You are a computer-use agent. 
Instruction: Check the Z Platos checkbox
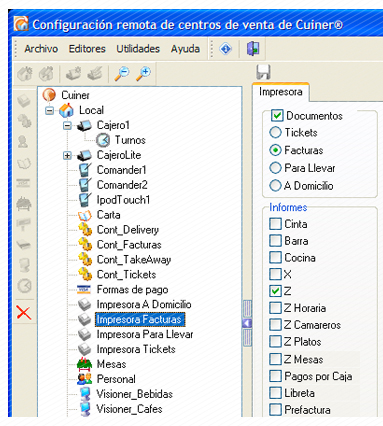275,341
